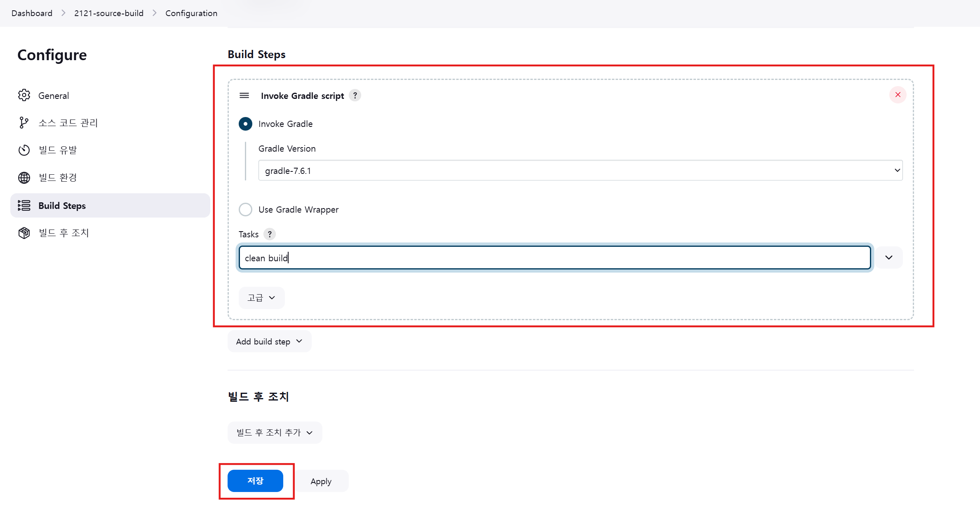Screen dimensions: 980x506
Task: Open help for Invoke Gradle script
Action: tap(355, 96)
